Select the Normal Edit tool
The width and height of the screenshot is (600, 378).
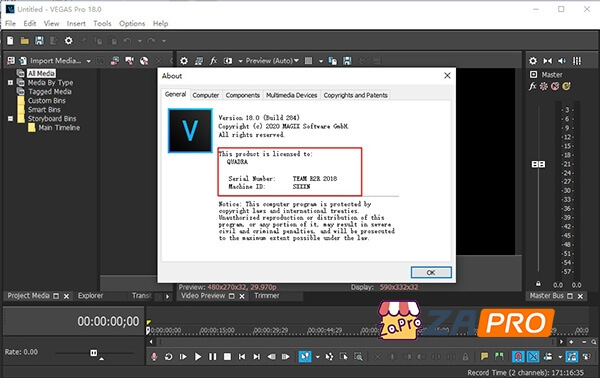(x=305, y=357)
